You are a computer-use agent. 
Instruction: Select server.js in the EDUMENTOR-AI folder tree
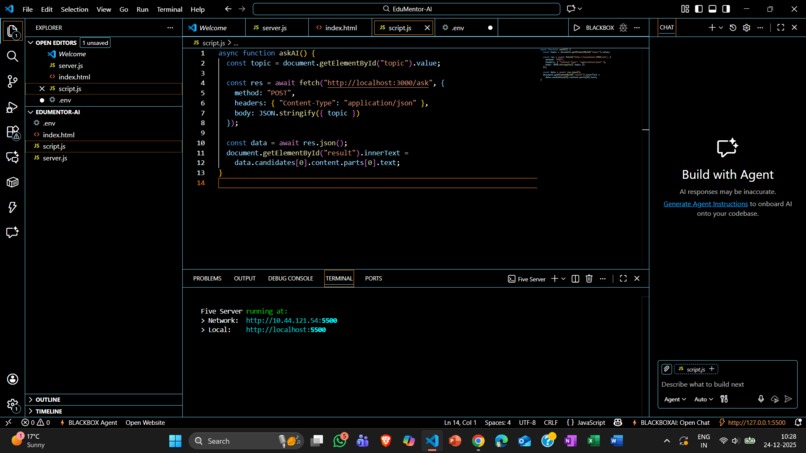[54, 158]
